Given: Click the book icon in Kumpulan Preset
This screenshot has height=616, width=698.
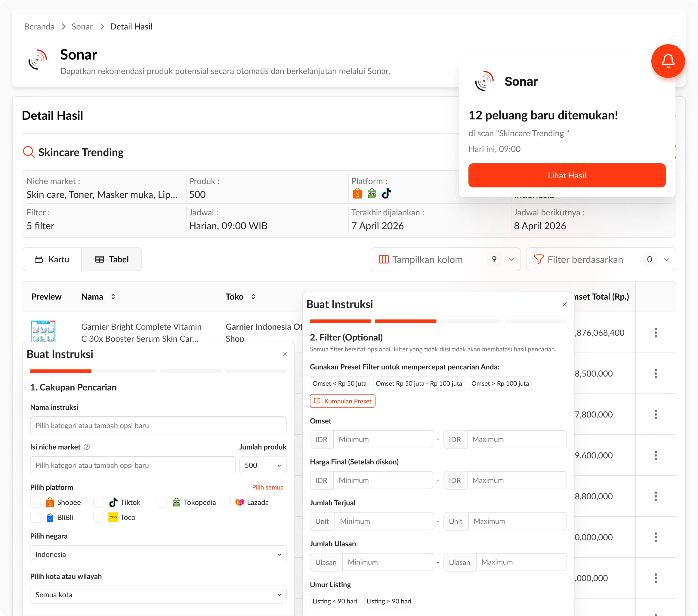Looking at the screenshot, I should coord(317,401).
